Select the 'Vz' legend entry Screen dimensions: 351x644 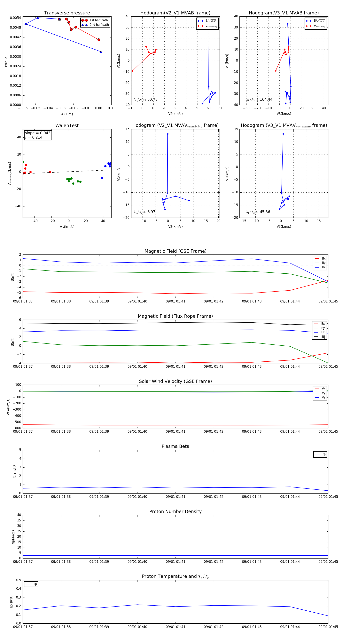(320, 397)
